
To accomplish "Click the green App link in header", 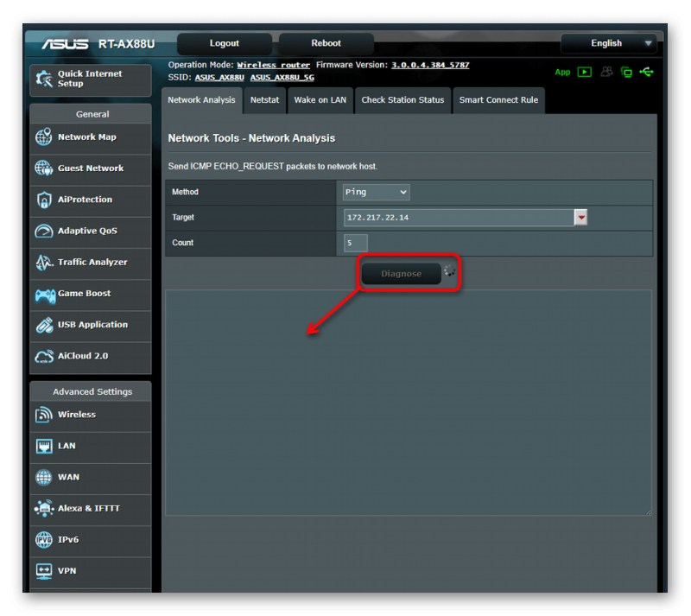I will tap(562, 73).
